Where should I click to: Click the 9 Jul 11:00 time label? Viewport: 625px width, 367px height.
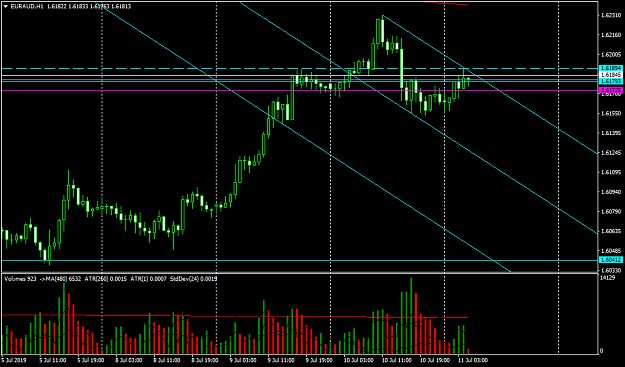pos(281,360)
